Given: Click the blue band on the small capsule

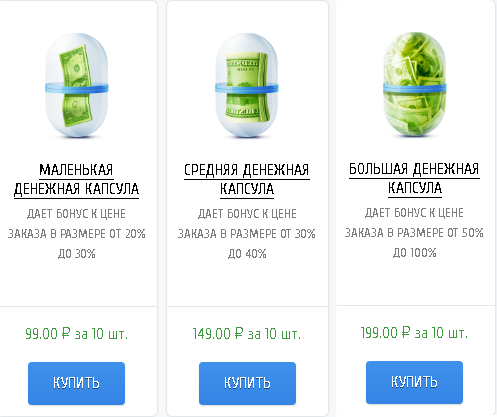Looking at the screenshot, I should [77, 88].
